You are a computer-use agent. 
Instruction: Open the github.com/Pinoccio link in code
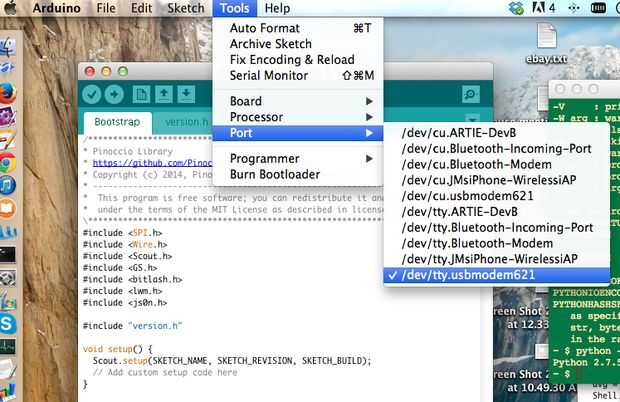pyautogui.click(x=153, y=163)
